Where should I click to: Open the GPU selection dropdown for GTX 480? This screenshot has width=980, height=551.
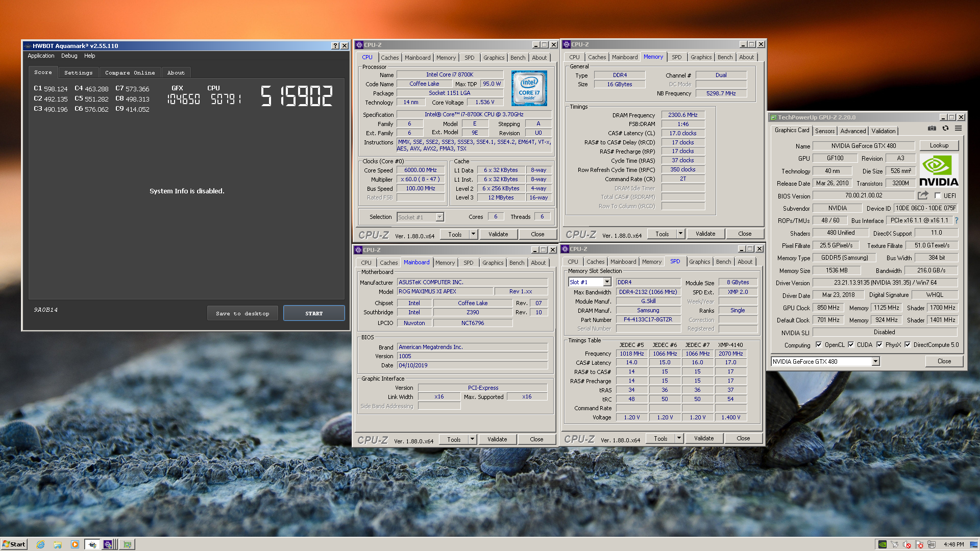tap(875, 362)
